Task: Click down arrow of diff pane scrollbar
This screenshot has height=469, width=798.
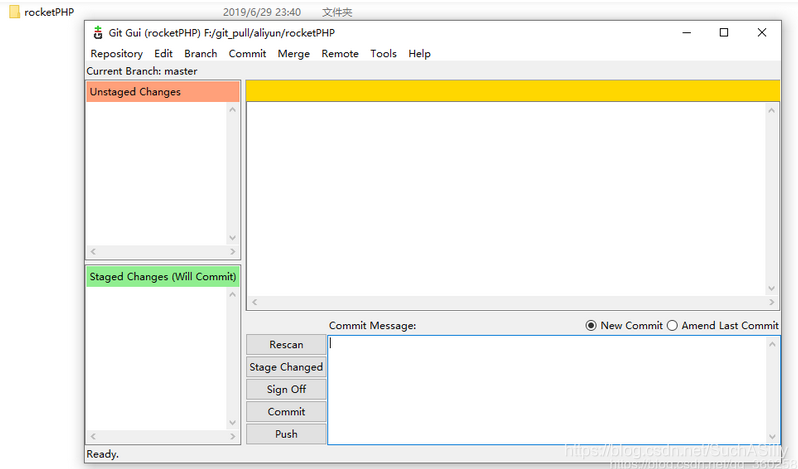Action: point(772,288)
